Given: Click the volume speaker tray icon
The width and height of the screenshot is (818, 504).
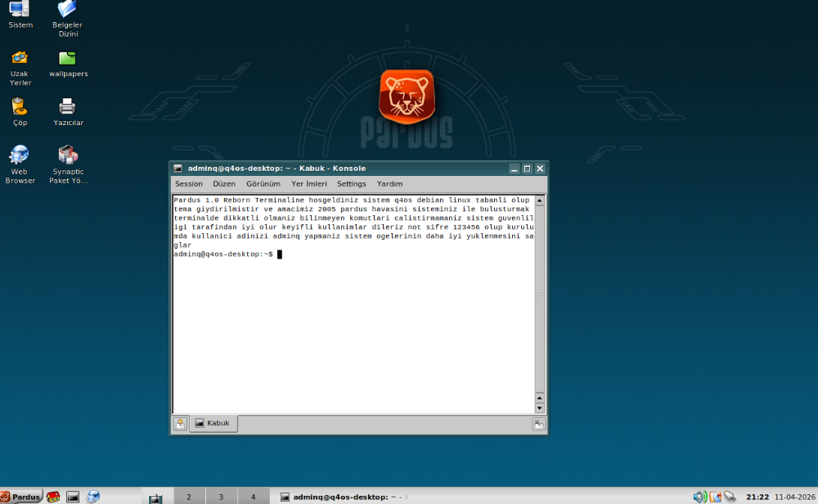Looking at the screenshot, I should pos(699,497).
